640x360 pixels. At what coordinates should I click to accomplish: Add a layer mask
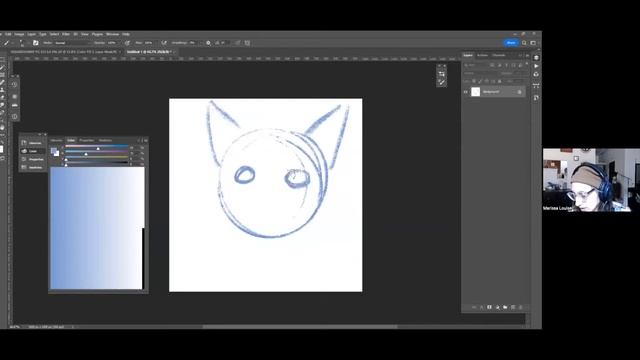coord(489,307)
